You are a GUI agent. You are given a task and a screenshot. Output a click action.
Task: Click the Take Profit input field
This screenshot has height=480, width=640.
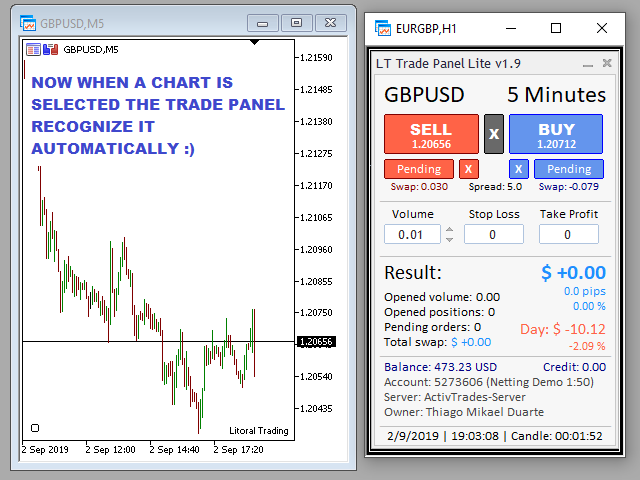(x=568, y=234)
